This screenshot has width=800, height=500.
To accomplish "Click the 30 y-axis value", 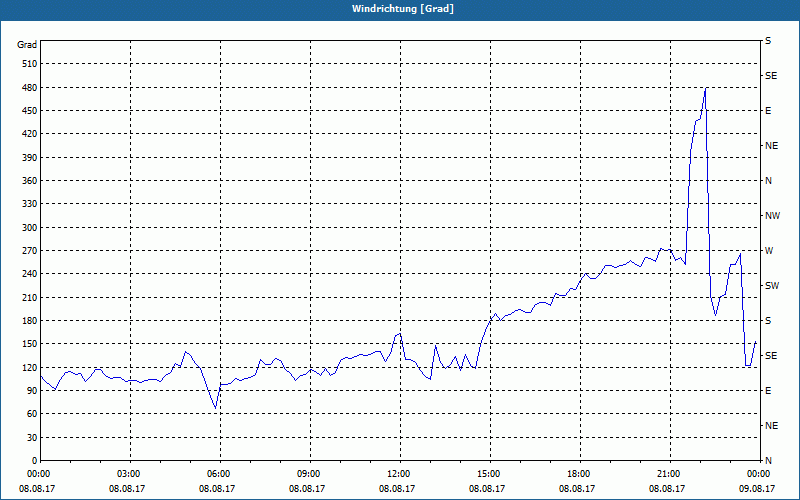I will point(31,438).
